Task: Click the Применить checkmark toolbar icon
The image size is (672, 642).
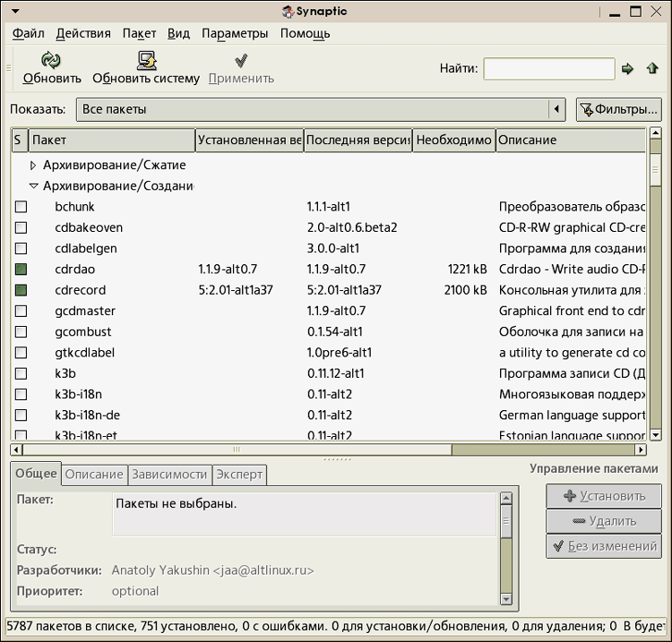Action: [241, 60]
